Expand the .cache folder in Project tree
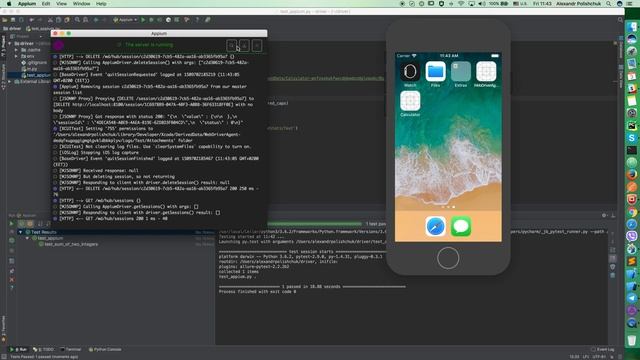Screen dimensions: 640x360 click(x=16, y=50)
